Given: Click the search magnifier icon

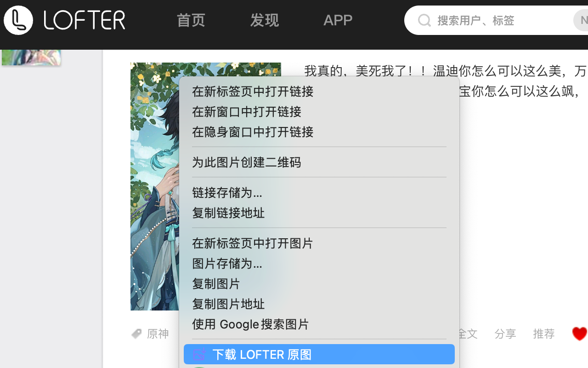Looking at the screenshot, I should click(424, 20).
